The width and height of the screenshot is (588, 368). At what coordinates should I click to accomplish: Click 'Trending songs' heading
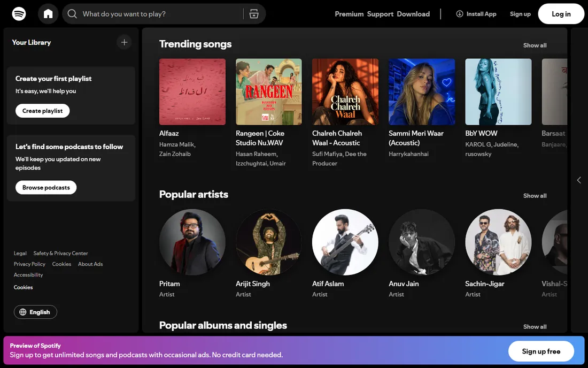tap(195, 44)
